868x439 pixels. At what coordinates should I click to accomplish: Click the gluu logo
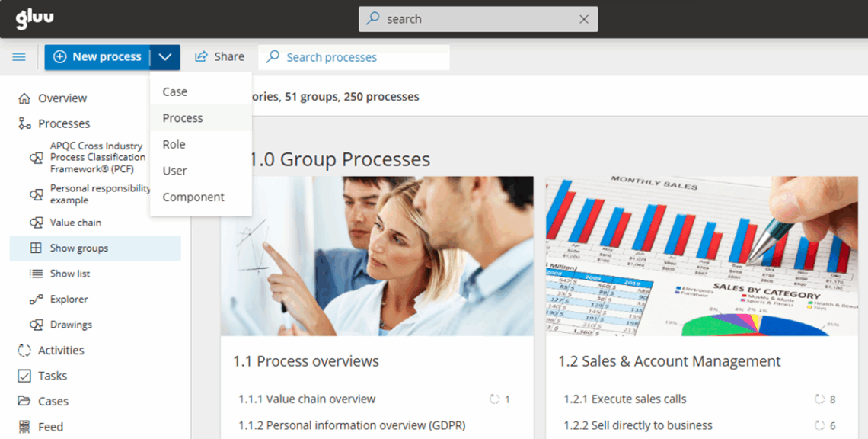tap(35, 19)
